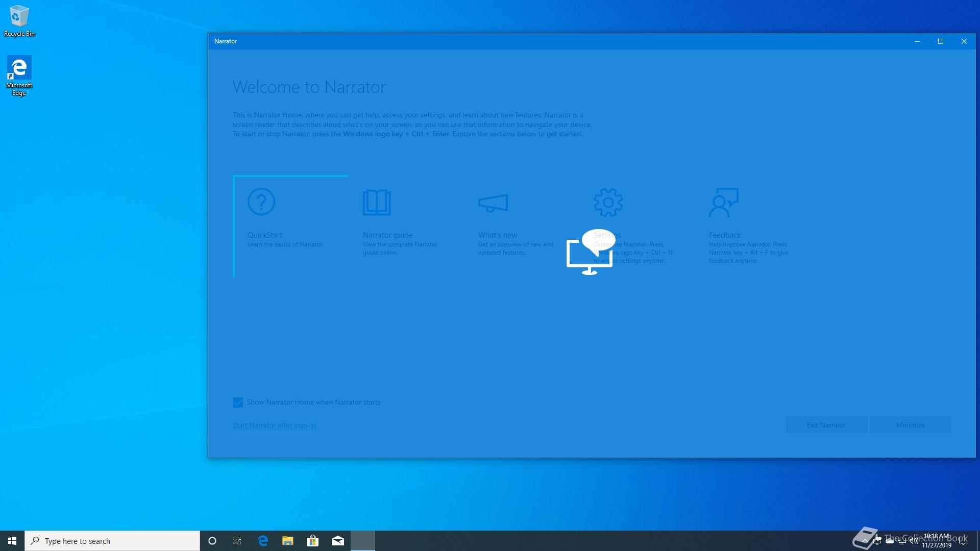Image resolution: width=980 pixels, height=551 pixels.
Task: Click the Minimize button beside Exit Narrator
Action: 910,425
